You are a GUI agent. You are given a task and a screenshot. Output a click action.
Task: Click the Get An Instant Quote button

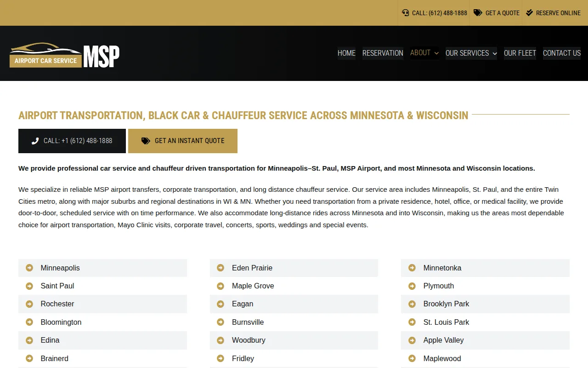tap(183, 141)
